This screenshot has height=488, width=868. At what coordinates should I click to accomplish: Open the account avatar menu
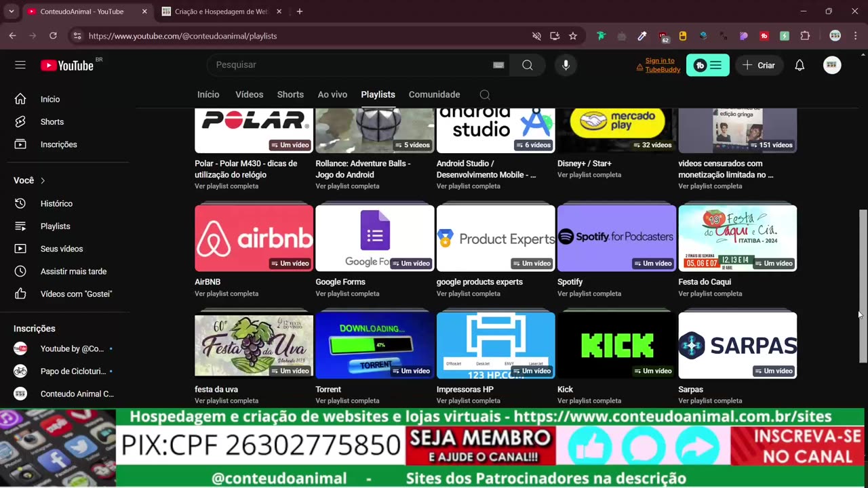(832, 65)
